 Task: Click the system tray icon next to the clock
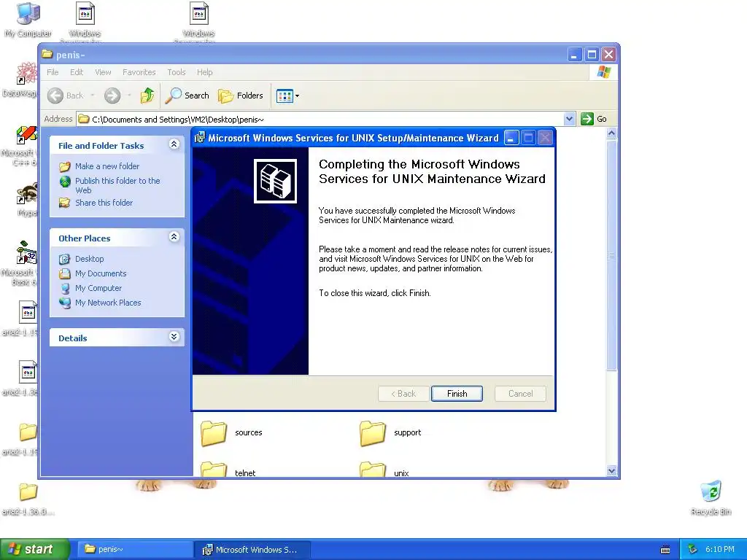pyautogui.click(x=692, y=550)
